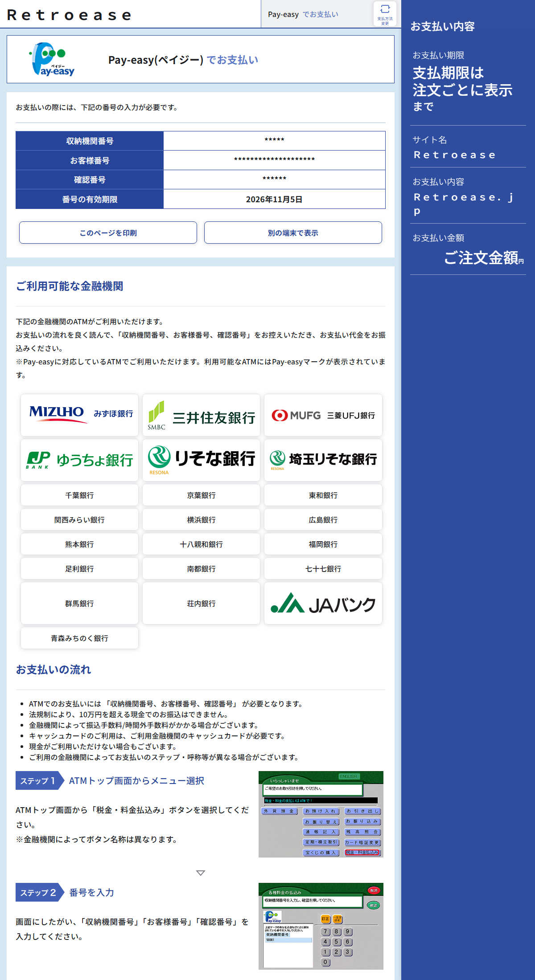
Task: Click the 群馬銀行 card
Action: click(x=79, y=603)
